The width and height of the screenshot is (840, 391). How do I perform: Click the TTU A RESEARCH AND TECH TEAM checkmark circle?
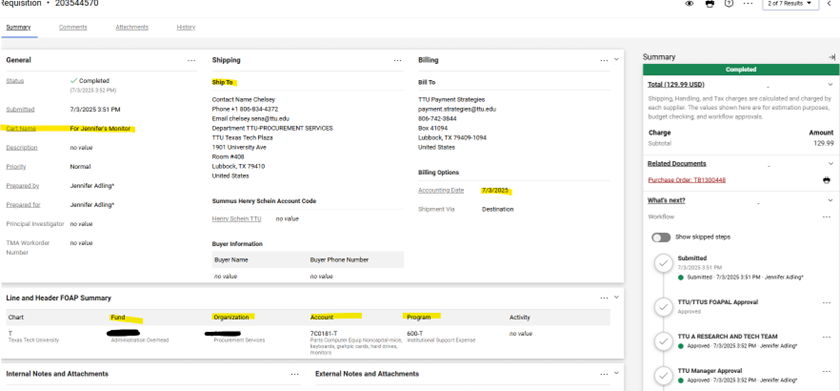(664, 341)
